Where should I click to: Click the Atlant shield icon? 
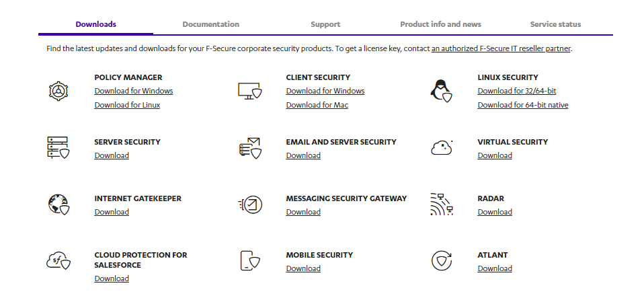pyautogui.click(x=440, y=260)
